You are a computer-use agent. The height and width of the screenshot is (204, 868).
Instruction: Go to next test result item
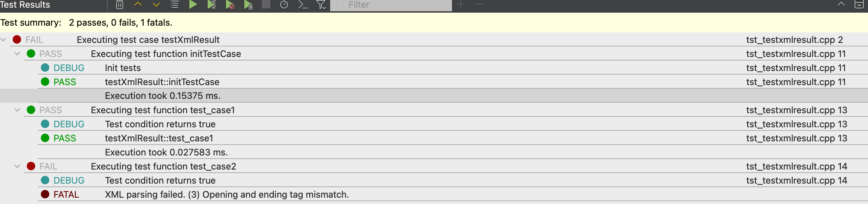[x=156, y=5]
